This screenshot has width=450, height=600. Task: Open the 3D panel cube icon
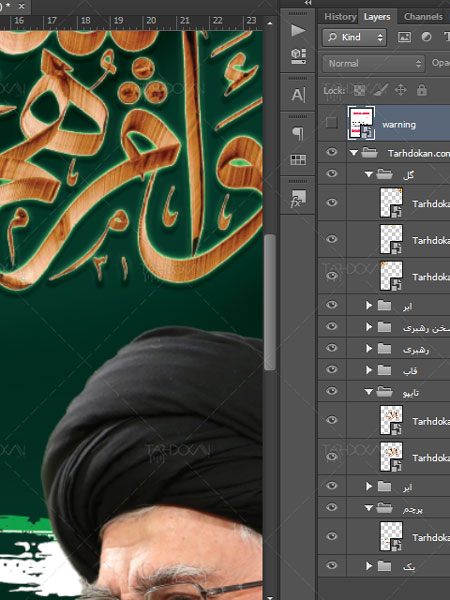pyautogui.click(x=298, y=56)
